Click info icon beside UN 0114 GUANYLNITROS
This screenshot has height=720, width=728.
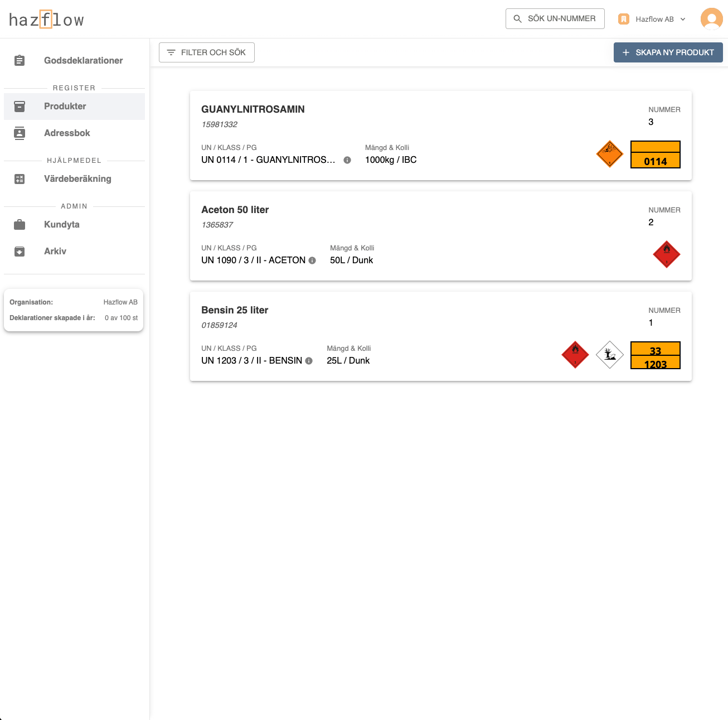click(347, 160)
